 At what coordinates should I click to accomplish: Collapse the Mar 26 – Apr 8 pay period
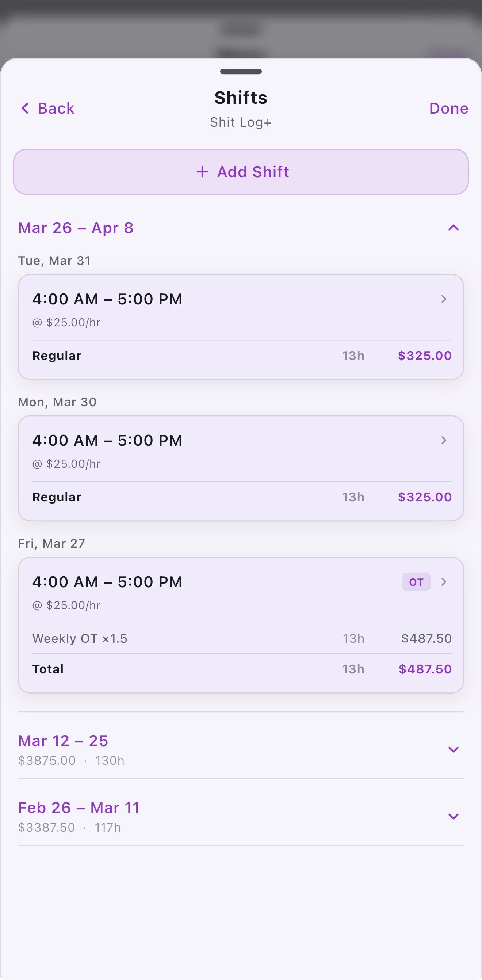tap(453, 228)
